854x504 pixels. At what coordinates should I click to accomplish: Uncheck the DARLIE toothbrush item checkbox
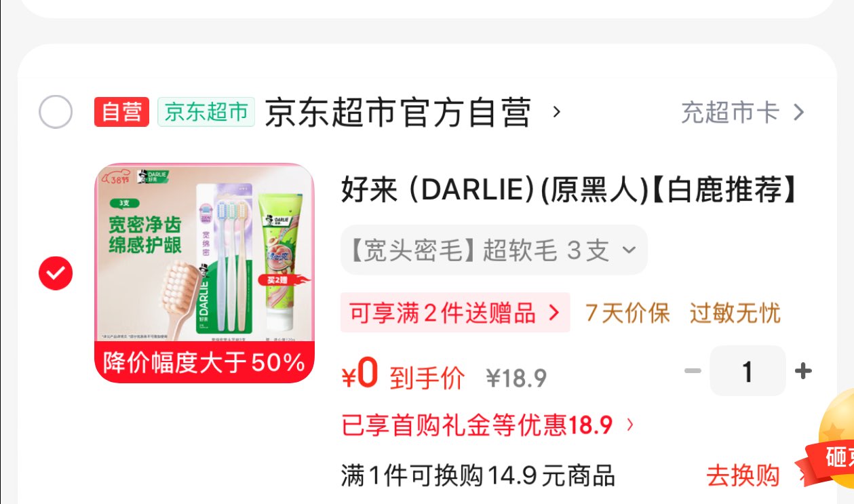point(56,273)
